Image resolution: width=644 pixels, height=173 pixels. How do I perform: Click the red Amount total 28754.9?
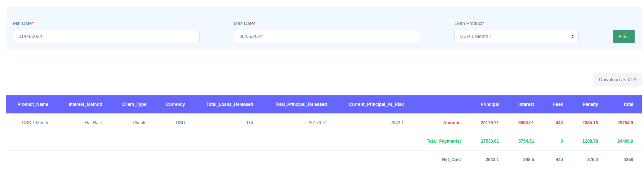(x=625, y=123)
